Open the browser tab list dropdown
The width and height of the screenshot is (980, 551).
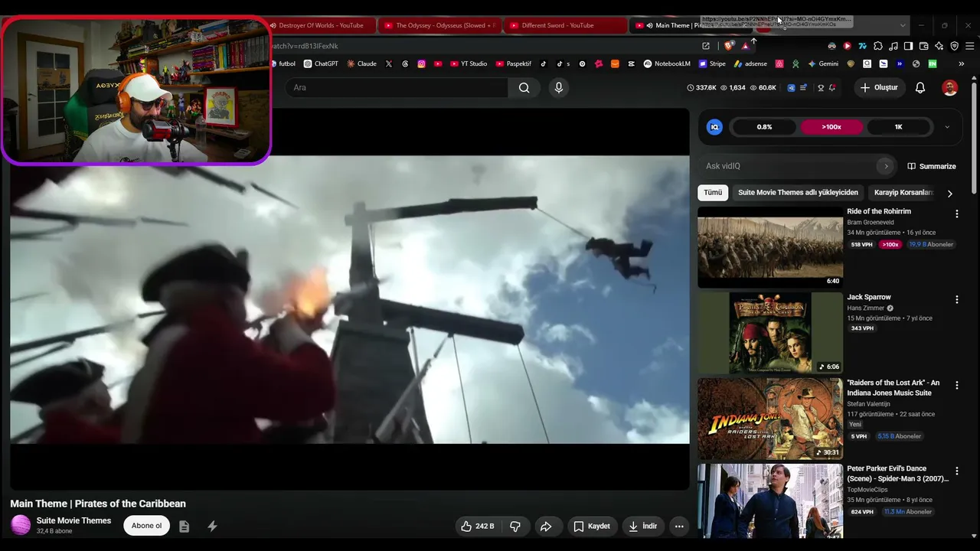click(902, 25)
